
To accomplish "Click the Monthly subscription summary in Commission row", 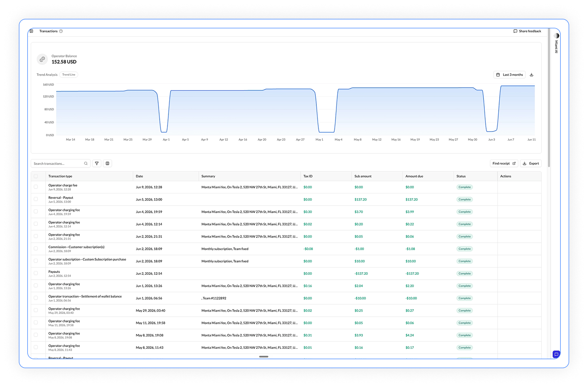I will point(225,249).
